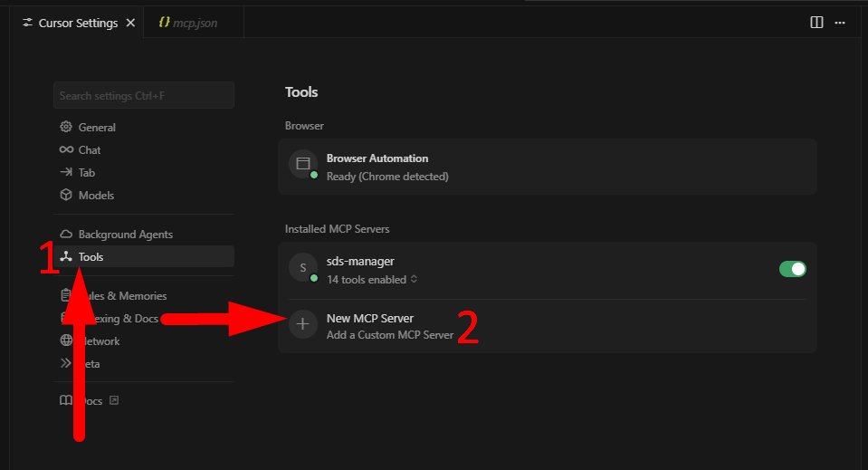Click Add a Custom MCP Server
Viewport: 868px width, 470px height.
coord(389,335)
